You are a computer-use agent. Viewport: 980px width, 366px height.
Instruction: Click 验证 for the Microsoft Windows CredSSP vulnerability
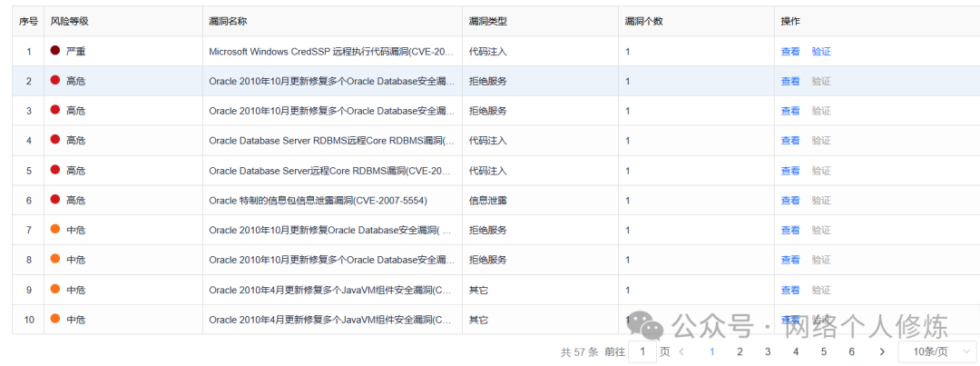coord(821,51)
